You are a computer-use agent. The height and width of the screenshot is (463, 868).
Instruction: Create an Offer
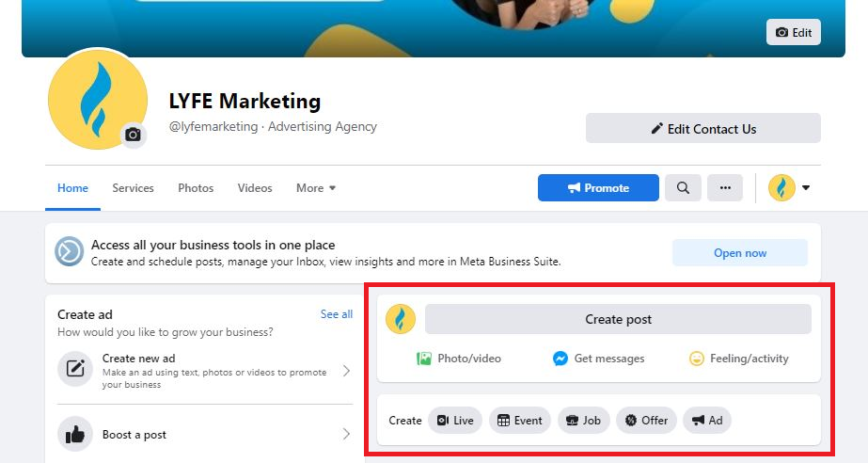click(x=646, y=421)
